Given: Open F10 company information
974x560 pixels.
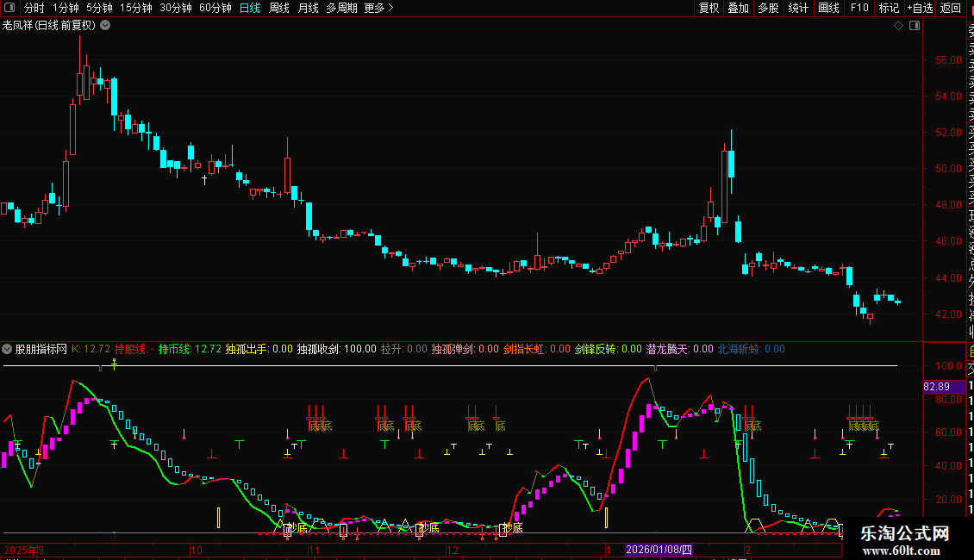Looking at the screenshot, I should (859, 8).
